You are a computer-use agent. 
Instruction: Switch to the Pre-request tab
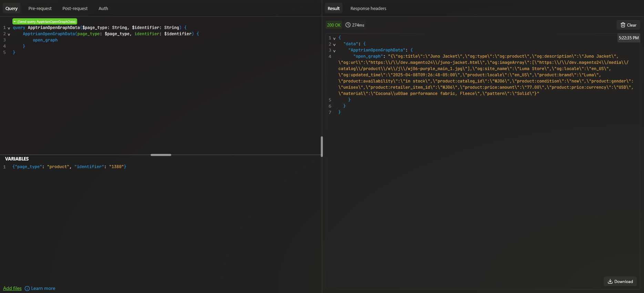coord(40,8)
